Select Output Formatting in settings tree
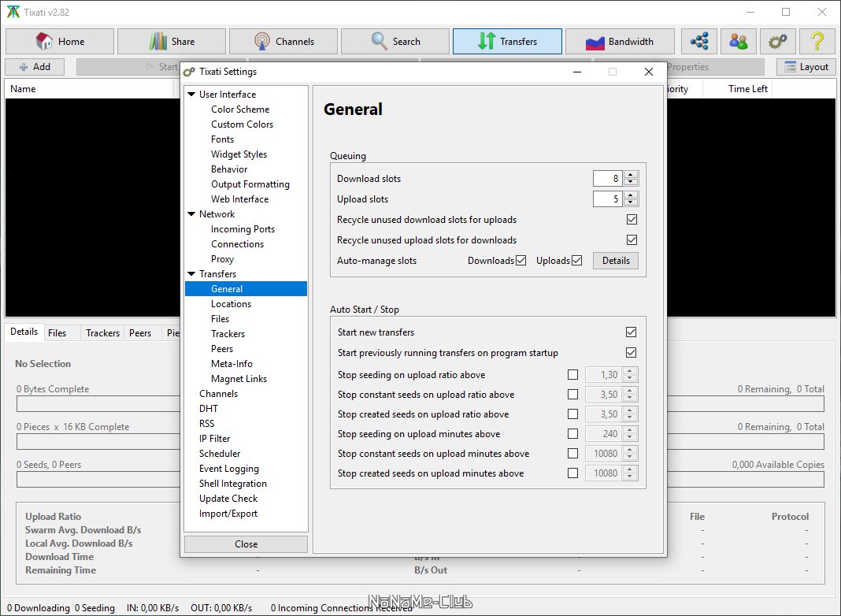The image size is (841, 616). pyautogui.click(x=250, y=184)
